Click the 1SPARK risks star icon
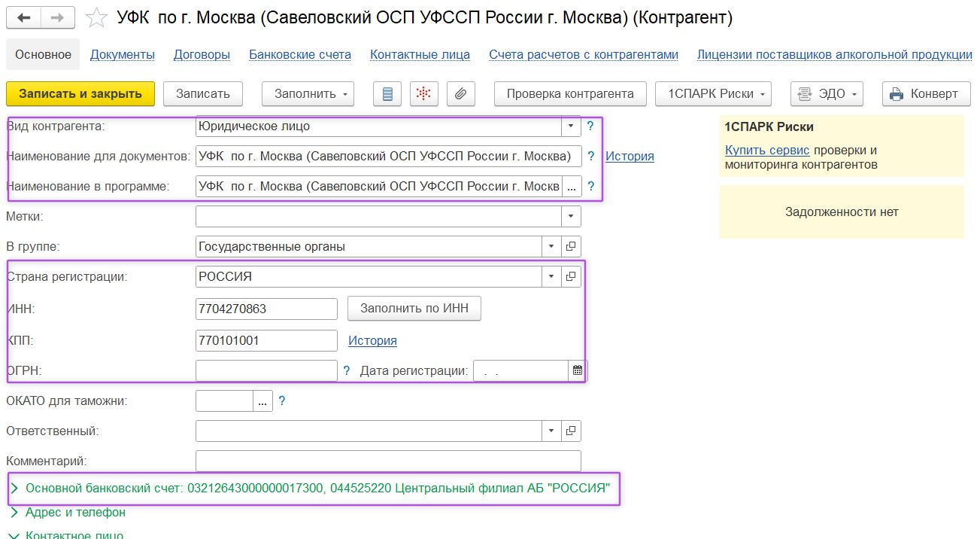This screenshot has height=539, width=980. (x=423, y=93)
